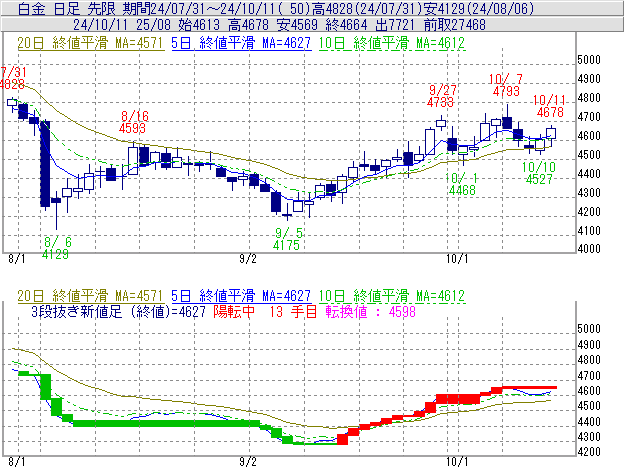Click the large dark blue candle in early August

coord(44,163)
